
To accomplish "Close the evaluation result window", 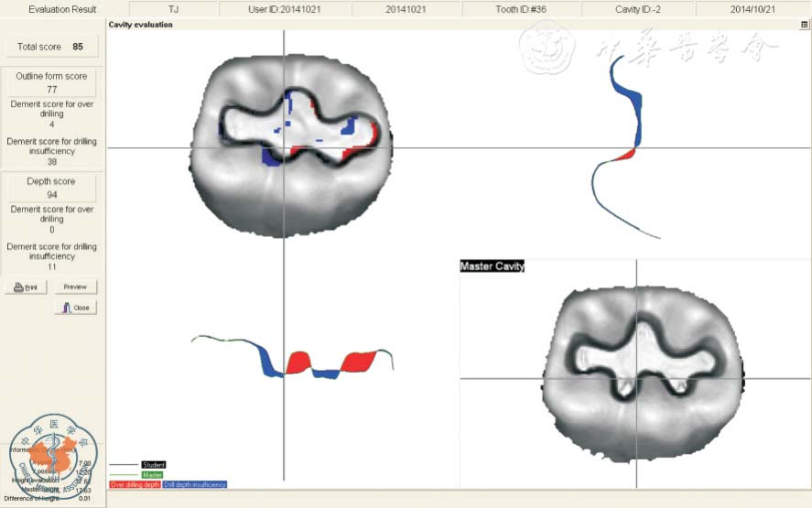I will pyautogui.click(x=76, y=308).
